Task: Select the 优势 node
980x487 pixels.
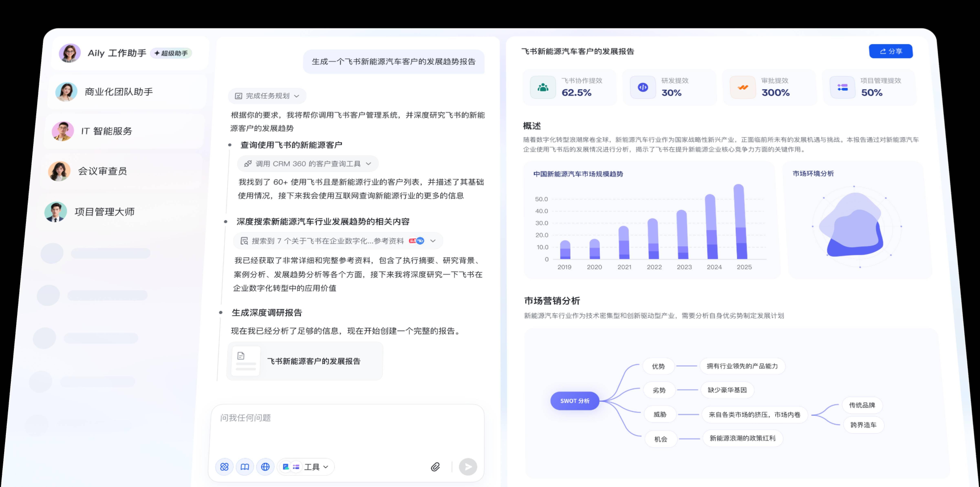Action: [x=658, y=366]
